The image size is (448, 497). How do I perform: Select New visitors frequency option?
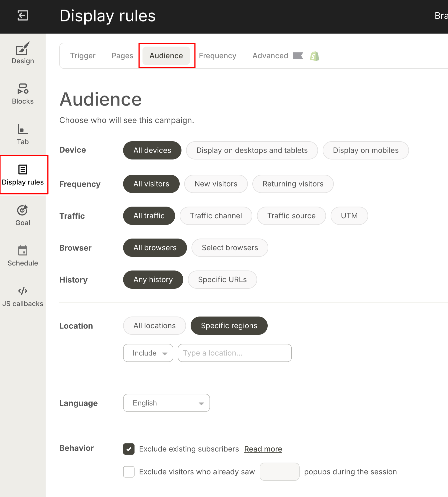pos(216,184)
